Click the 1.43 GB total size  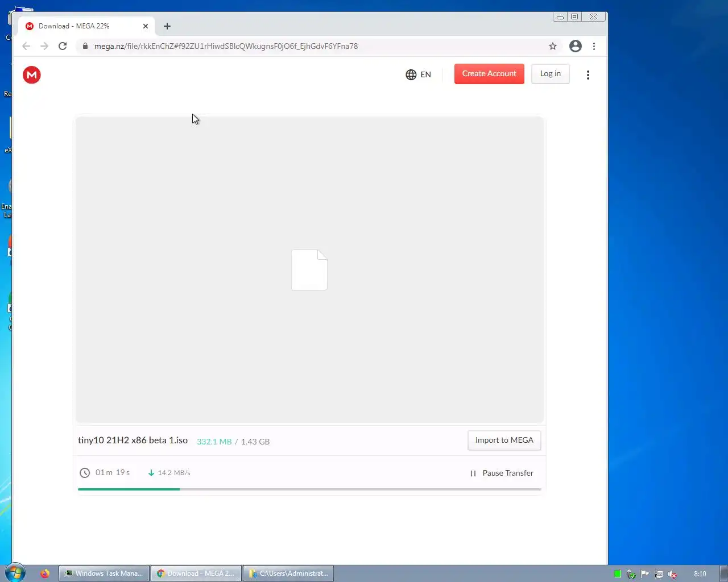point(255,442)
